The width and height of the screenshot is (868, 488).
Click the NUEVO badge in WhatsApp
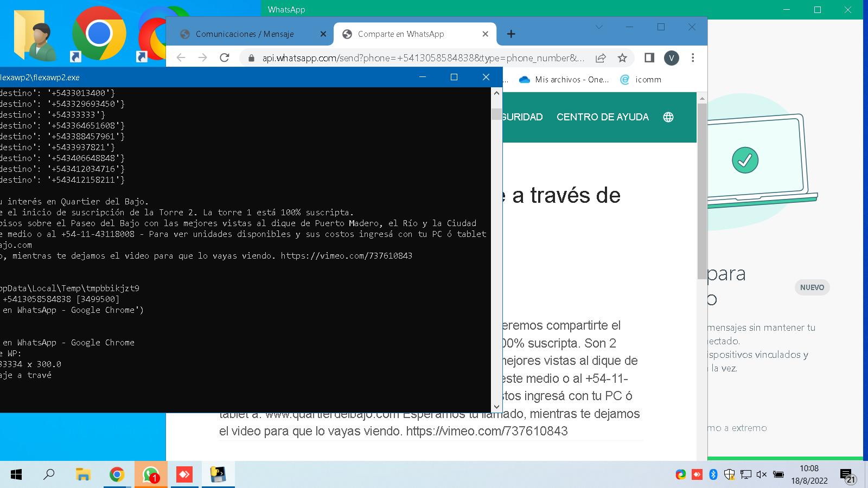[x=812, y=287]
